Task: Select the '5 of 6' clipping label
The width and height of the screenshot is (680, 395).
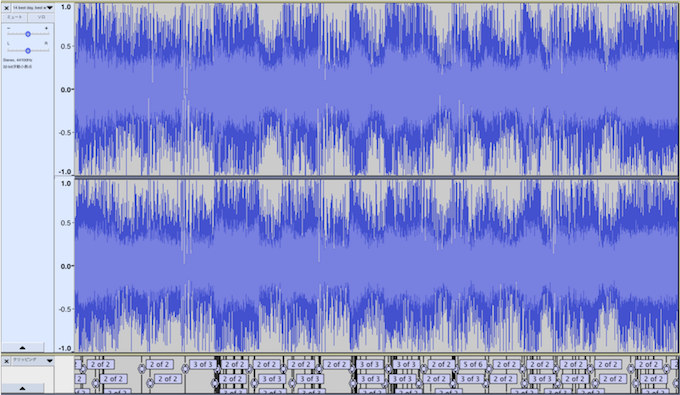Action: (x=473, y=365)
